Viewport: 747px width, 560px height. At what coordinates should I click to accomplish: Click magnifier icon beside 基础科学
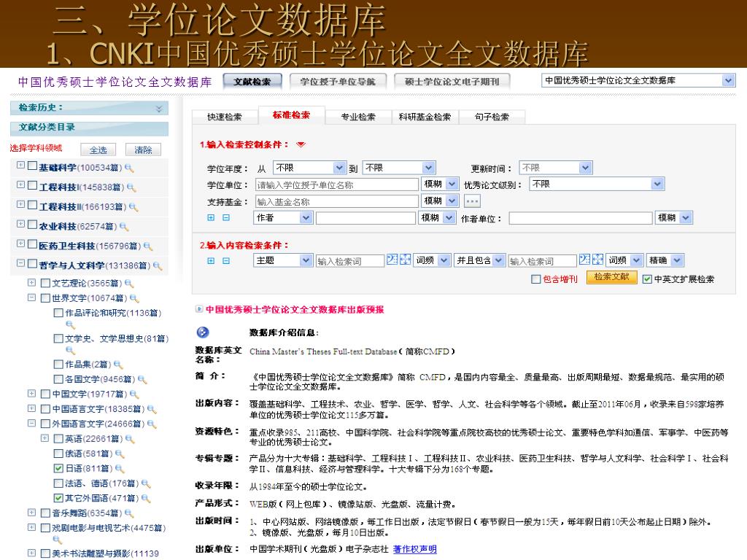coord(129,168)
